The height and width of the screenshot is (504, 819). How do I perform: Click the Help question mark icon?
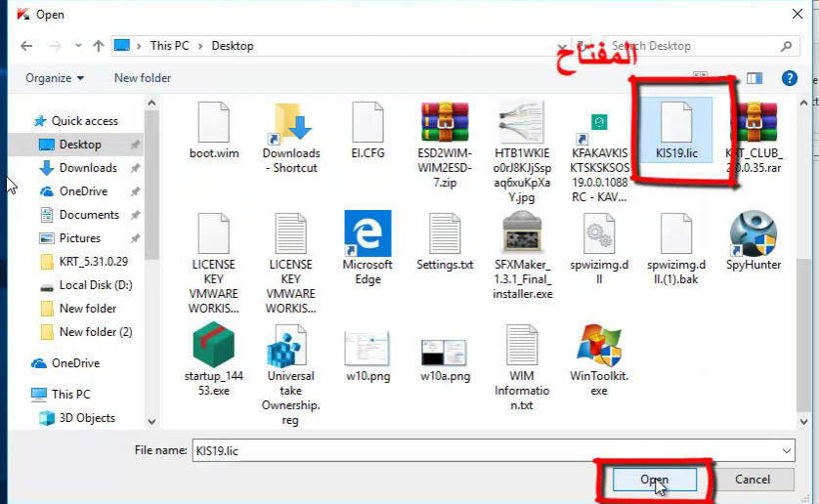click(790, 78)
